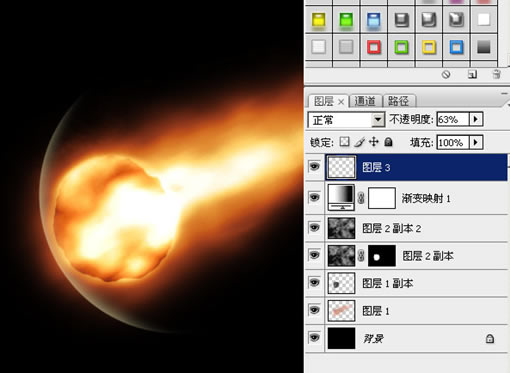Hide the 图层 3 layer
Image resolution: width=510 pixels, height=373 pixels.
coord(314,166)
